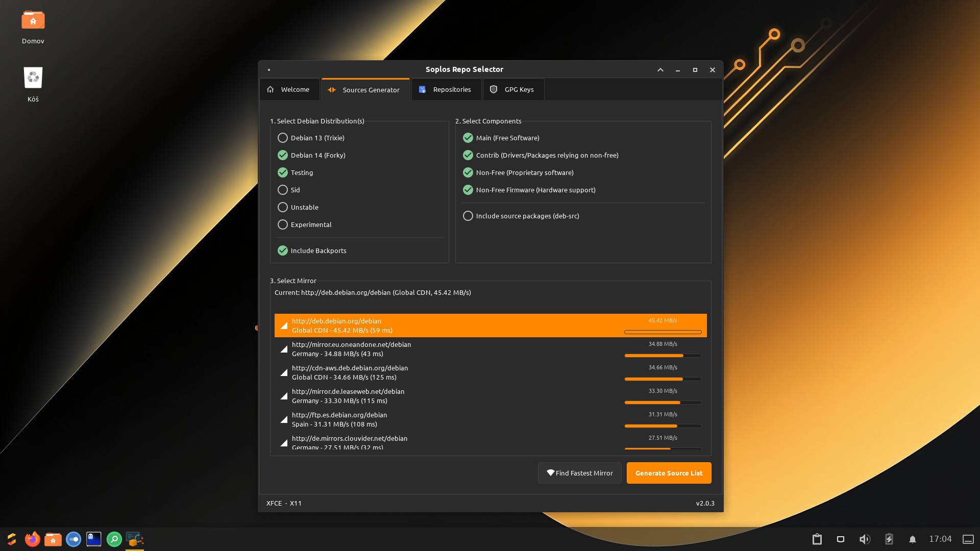Click 'Spain - 31.31 MB/s (108 ms)' text
Screen dimensions: 980x551
pos(334,424)
